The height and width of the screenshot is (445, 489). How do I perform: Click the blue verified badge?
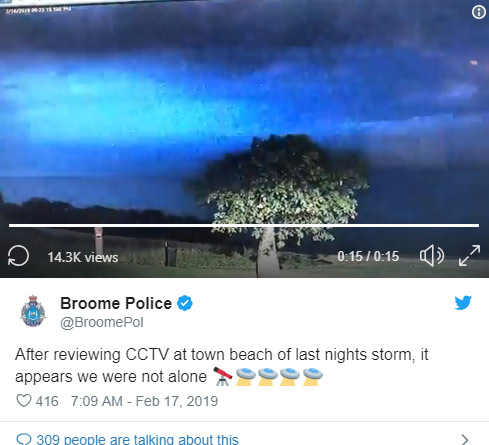(185, 303)
